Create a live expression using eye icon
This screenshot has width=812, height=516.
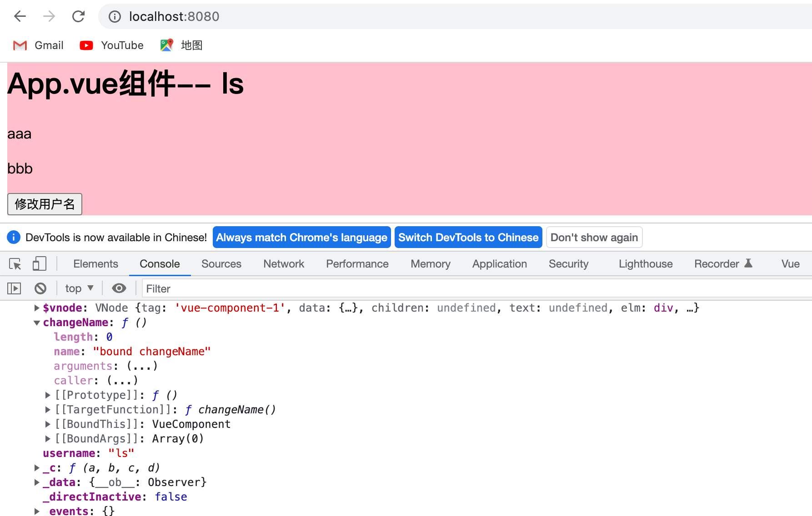point(119,288)
